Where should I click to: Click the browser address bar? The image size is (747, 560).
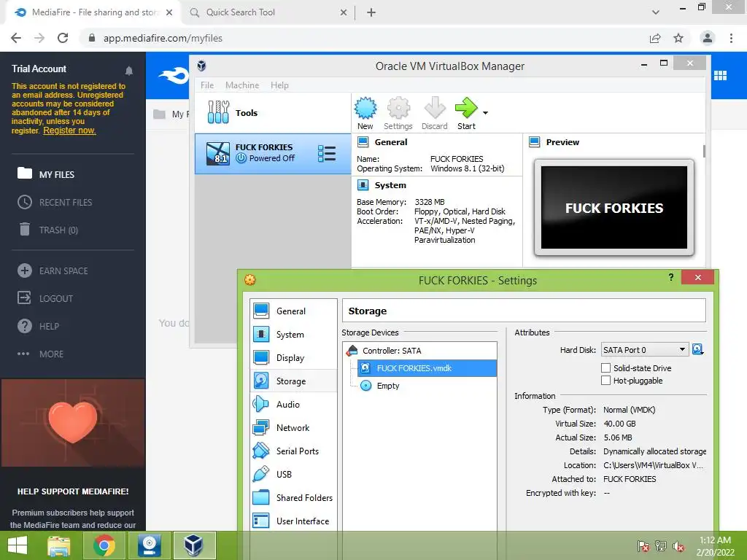point(365,38)
